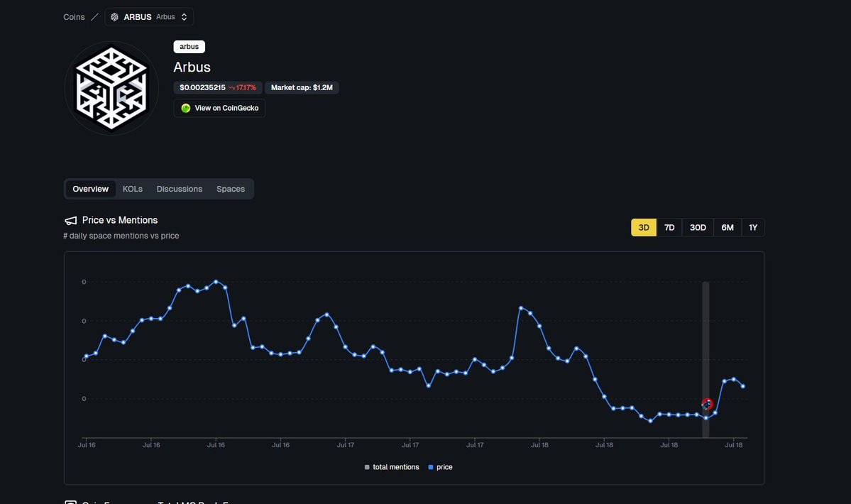
Task: Open View on CoinGecko link
Action: click(220, 108)
